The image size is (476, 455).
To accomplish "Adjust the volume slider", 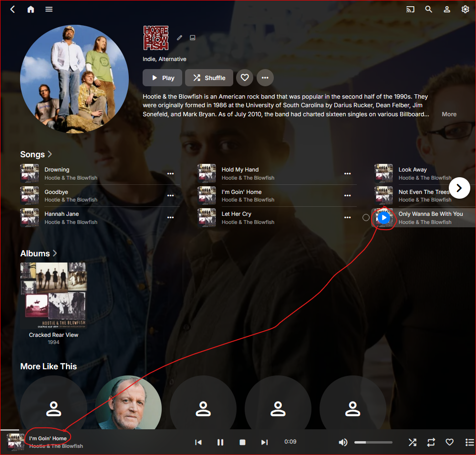I will [373, 442].
